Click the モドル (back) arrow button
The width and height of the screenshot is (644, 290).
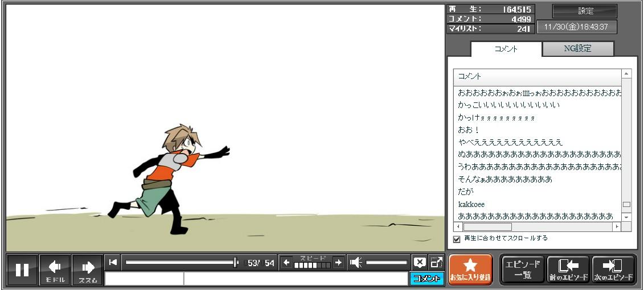(x=55, y=270)
